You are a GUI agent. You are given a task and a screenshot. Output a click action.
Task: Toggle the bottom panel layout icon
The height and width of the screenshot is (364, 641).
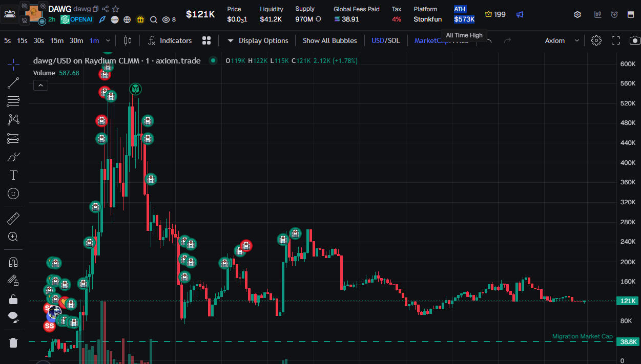tap(631, 14)
